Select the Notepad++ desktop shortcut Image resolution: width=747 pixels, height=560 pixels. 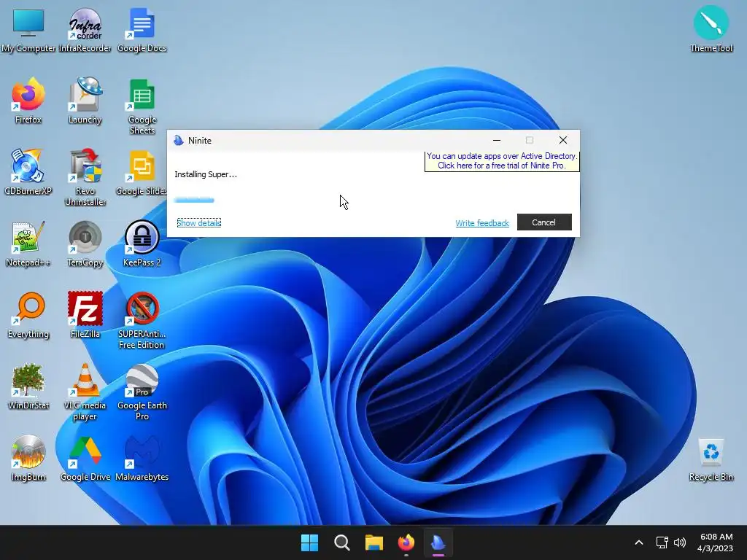(28, 244)
